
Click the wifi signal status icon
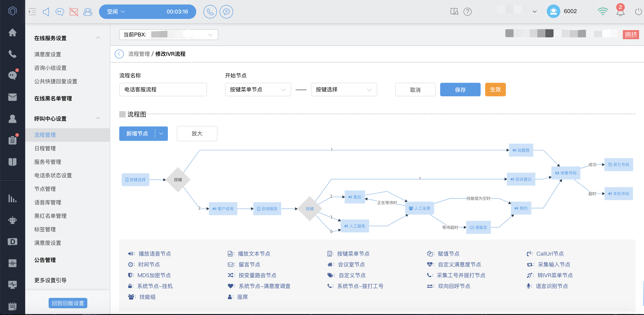coord(603,11)
